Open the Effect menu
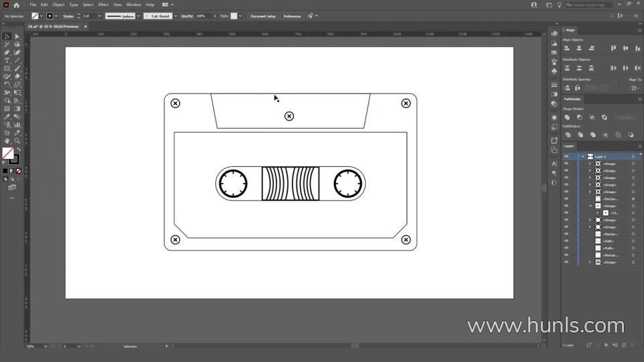 point(103,5)
